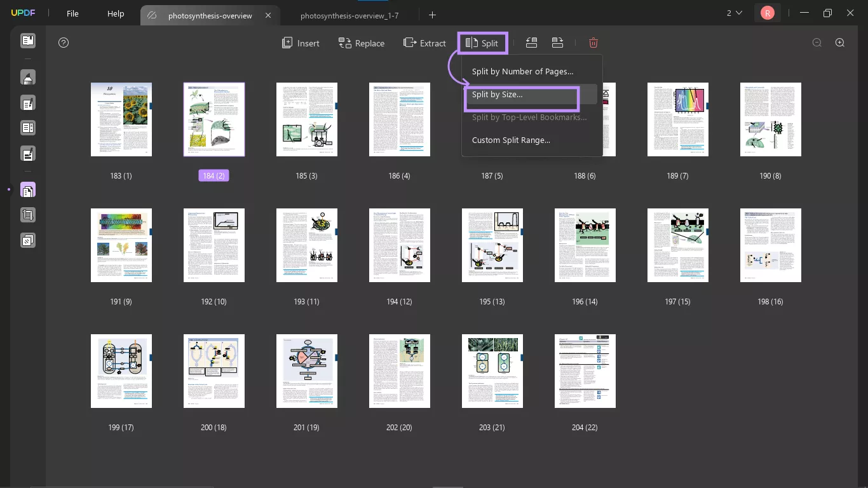Open the Crop Pages sidebar tool
This screenshot has width=868, height=488.
tap(27, 215)
